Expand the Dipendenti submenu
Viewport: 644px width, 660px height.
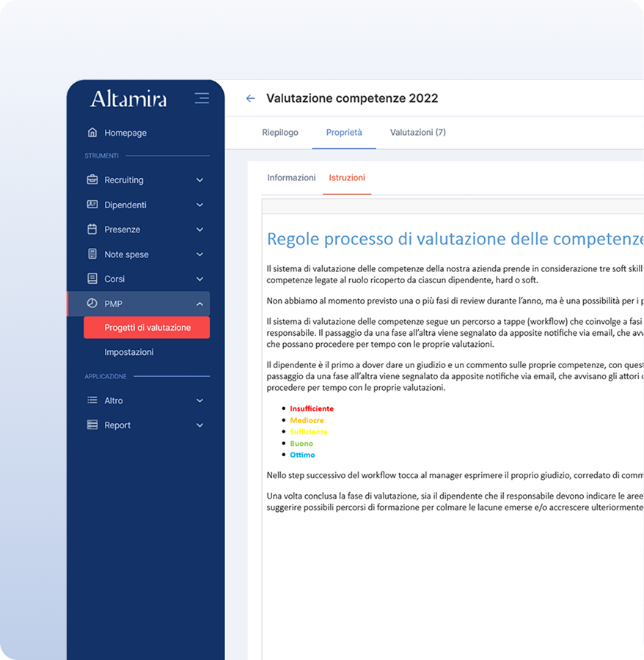click(200, 205)
